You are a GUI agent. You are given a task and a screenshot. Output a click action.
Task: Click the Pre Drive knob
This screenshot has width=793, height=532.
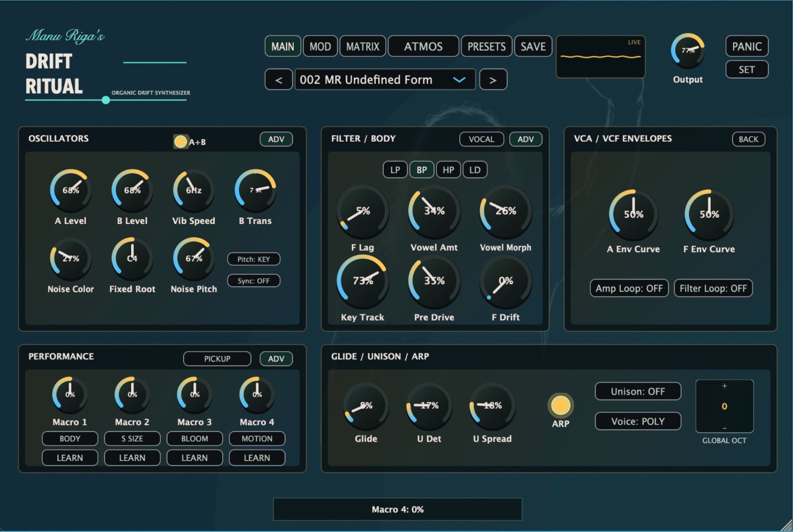point(434,281)
